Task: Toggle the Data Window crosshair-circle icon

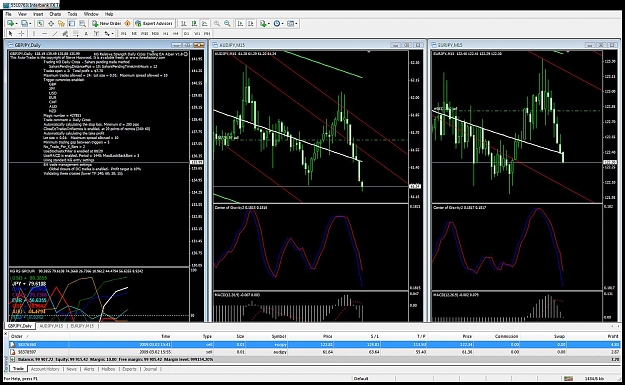Action: pyautogui.click(x=51, y=24)
